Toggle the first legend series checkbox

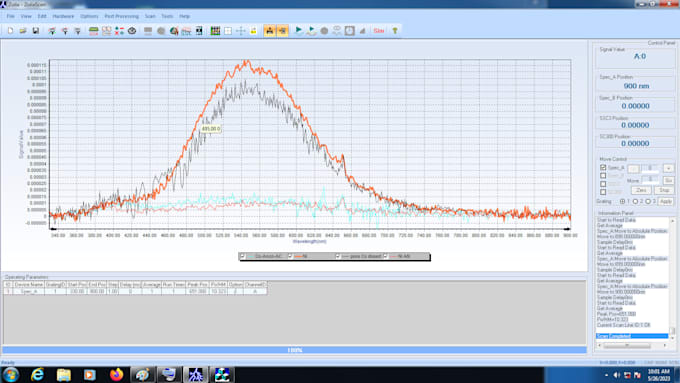click(243, 256)
